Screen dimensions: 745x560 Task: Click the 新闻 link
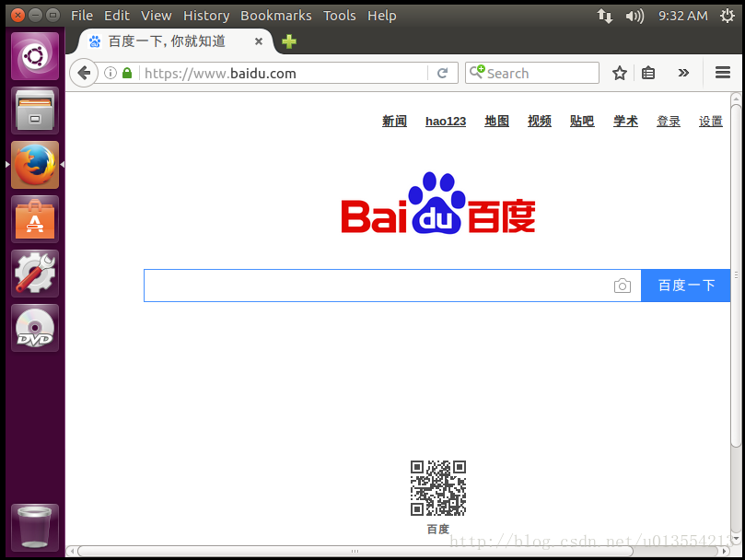pos(394,122)
